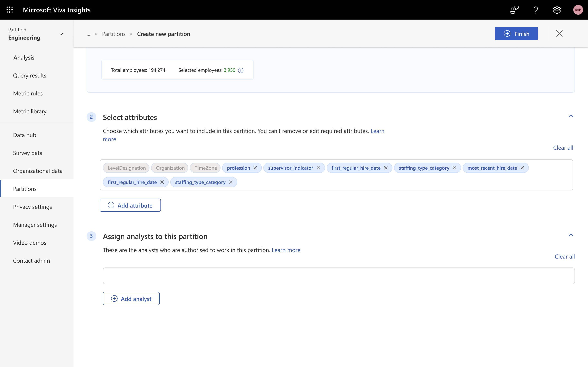Click the info icon beside Selected employees

pyautogui.click(x=241, y=70)
